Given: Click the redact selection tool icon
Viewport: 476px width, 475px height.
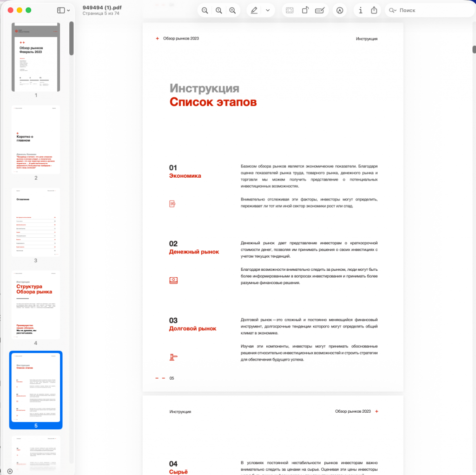Looking at the screenshot, I should coord(290,10).
